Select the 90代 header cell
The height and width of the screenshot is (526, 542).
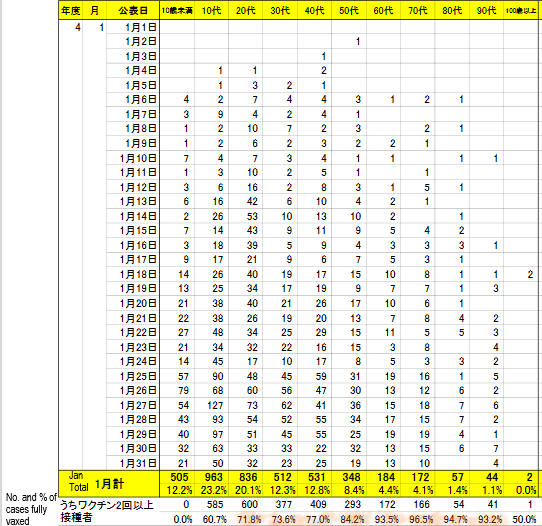486,10
